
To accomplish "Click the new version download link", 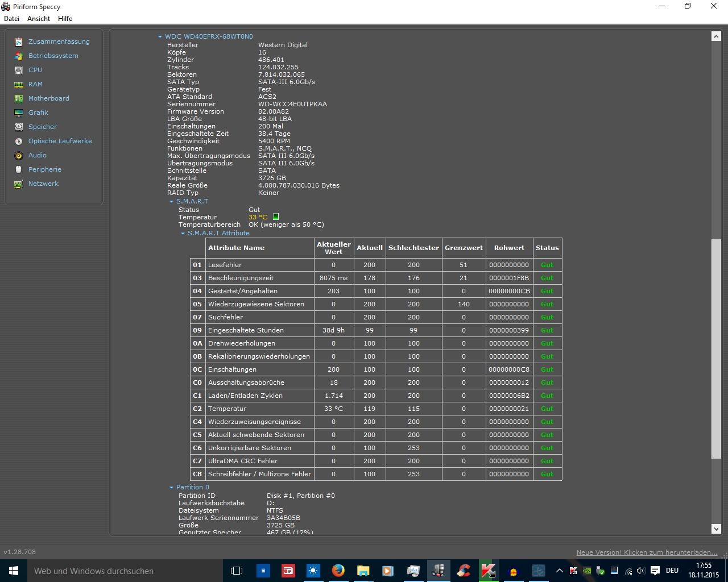I will pos(647,552).
